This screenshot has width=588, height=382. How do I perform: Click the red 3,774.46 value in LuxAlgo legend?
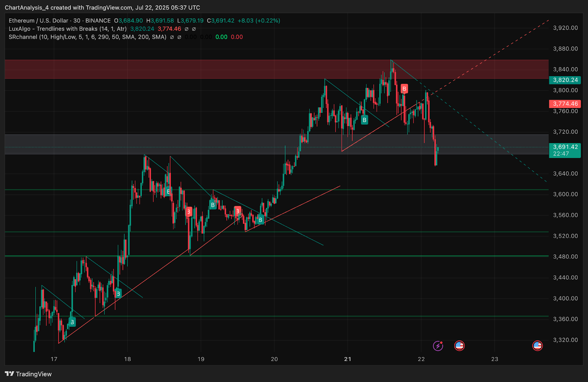169,29
